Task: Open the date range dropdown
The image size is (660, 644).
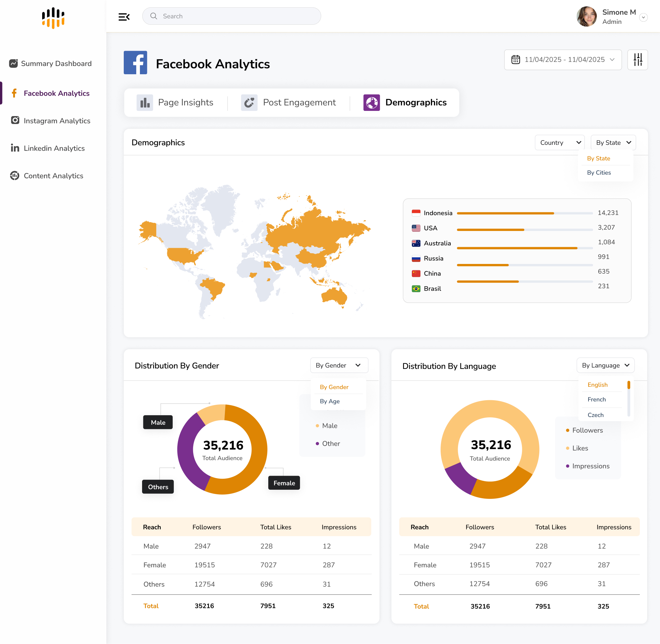Action: [x=563, y=60]
